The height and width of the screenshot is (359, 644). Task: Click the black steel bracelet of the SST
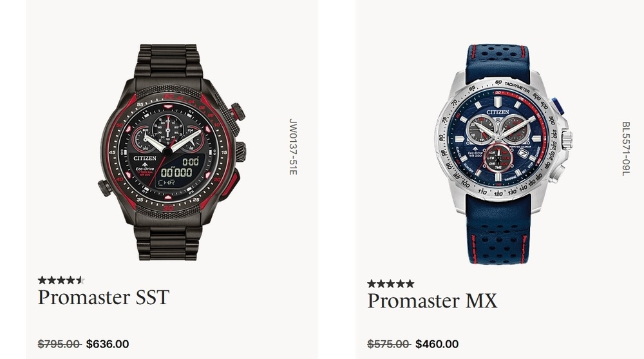[x=168, y=62]
